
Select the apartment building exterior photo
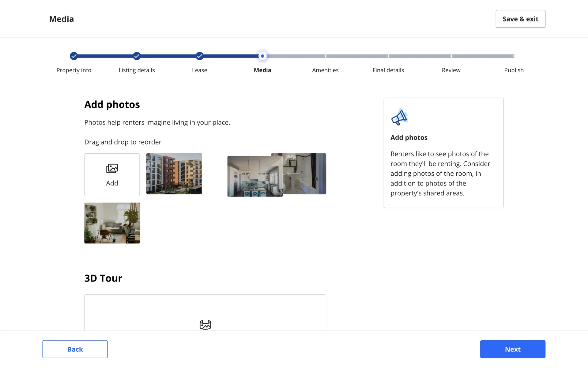[174, 174]
